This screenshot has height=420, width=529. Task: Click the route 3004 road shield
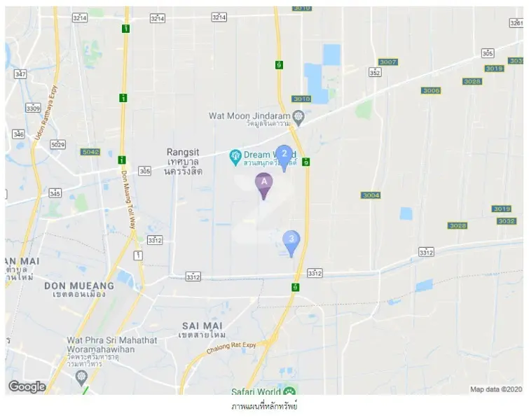(371, 195)
